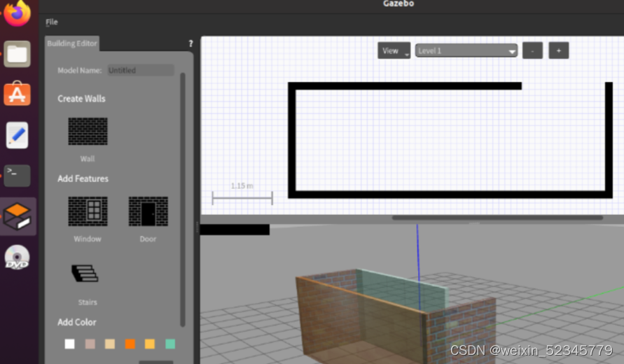Click the "Add Color" heading
This screenshot has width=624, height=364.
(x=77, y=322)
